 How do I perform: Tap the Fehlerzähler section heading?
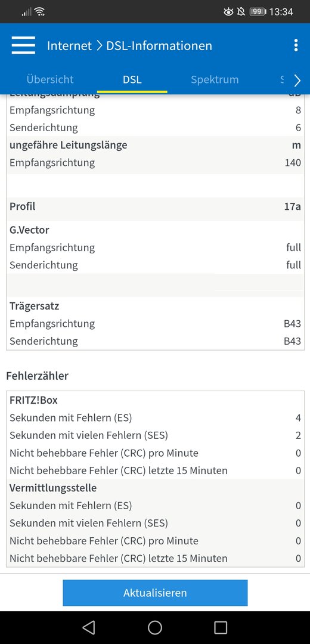38,376
